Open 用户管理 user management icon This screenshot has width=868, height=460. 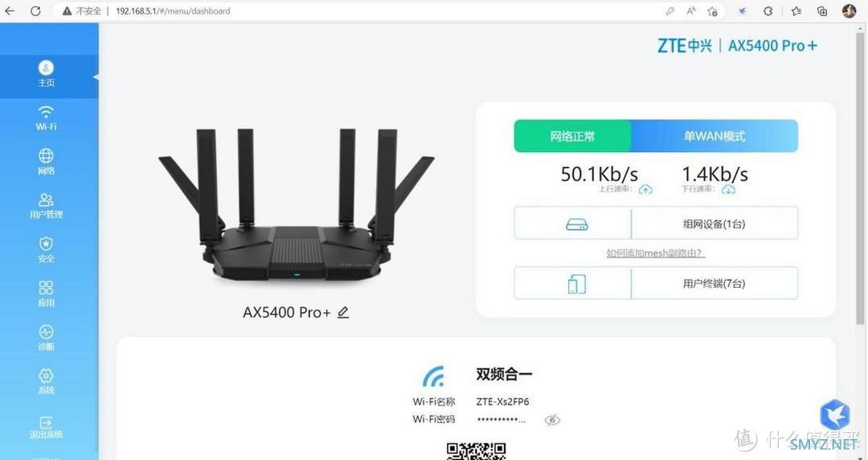(x=46, y=206)
